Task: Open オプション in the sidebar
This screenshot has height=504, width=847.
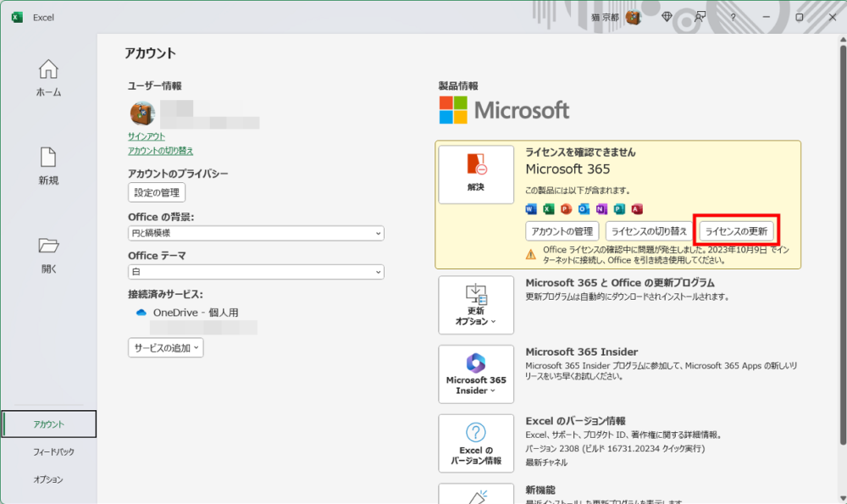Action: point(48,479)
